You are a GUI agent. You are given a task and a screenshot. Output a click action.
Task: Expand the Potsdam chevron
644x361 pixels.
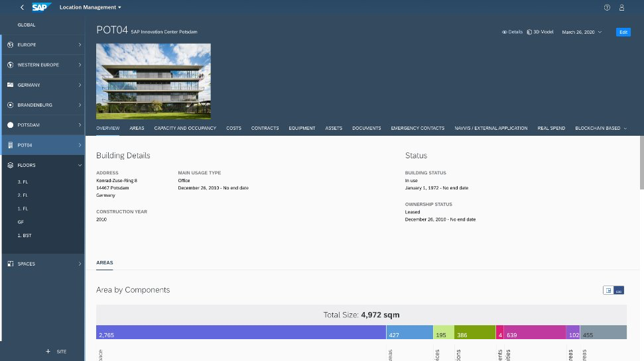[x=80, y=125]
